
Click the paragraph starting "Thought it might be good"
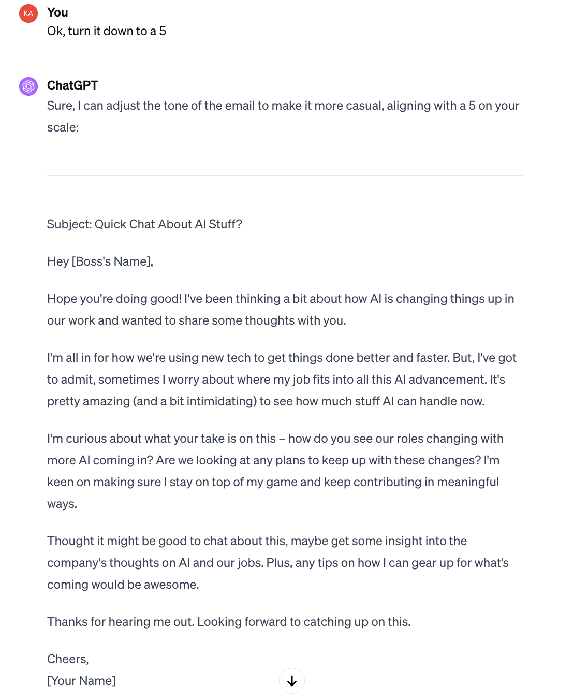click(278, 563)
